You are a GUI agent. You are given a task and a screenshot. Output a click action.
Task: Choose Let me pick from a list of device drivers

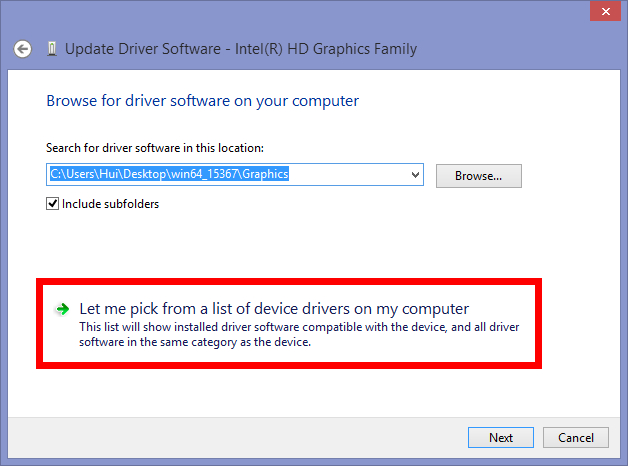[x=274, y=309]
